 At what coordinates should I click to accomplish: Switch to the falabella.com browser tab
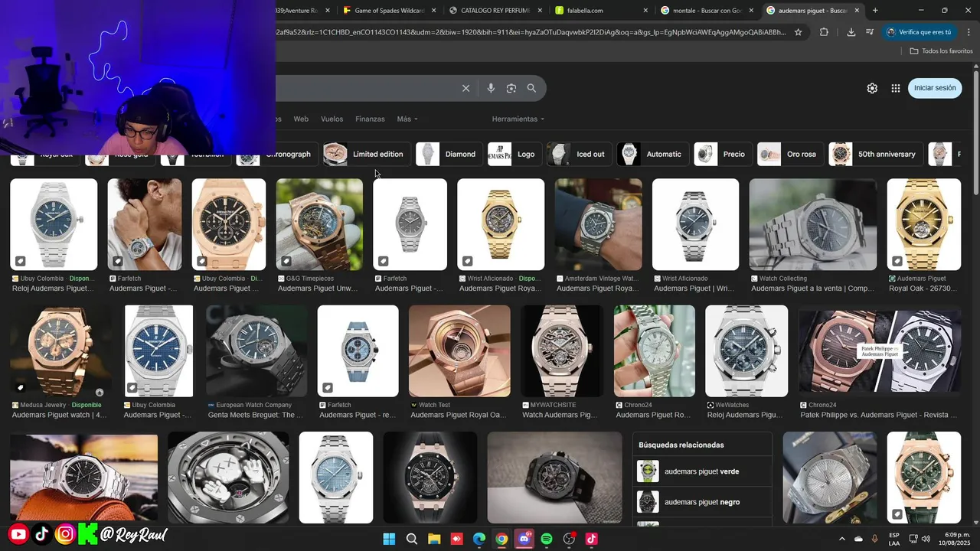[599, 11]
